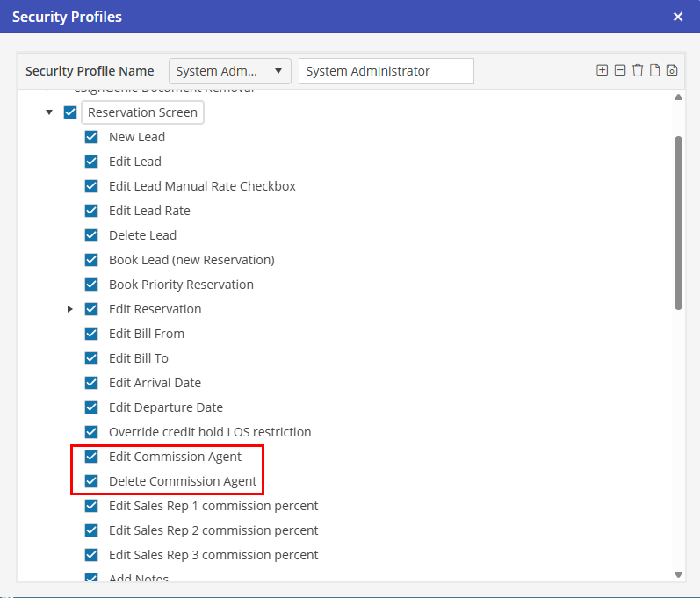The width and height of the screenshot is (700, 598).
Task: Click the Reservation Screen label
Action: click(x=142, y=112)
